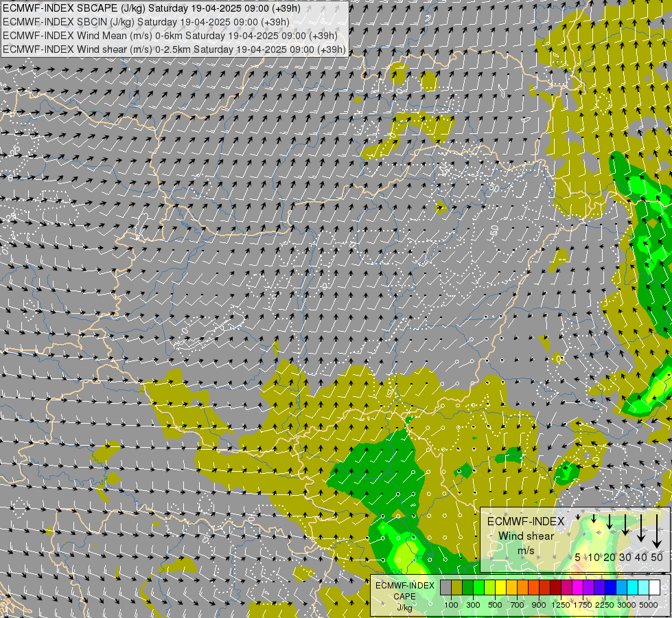Click the 10 m/s wind shear legend arrow
672x618 pixels.
pyautogui.click(x=594, y=518)
